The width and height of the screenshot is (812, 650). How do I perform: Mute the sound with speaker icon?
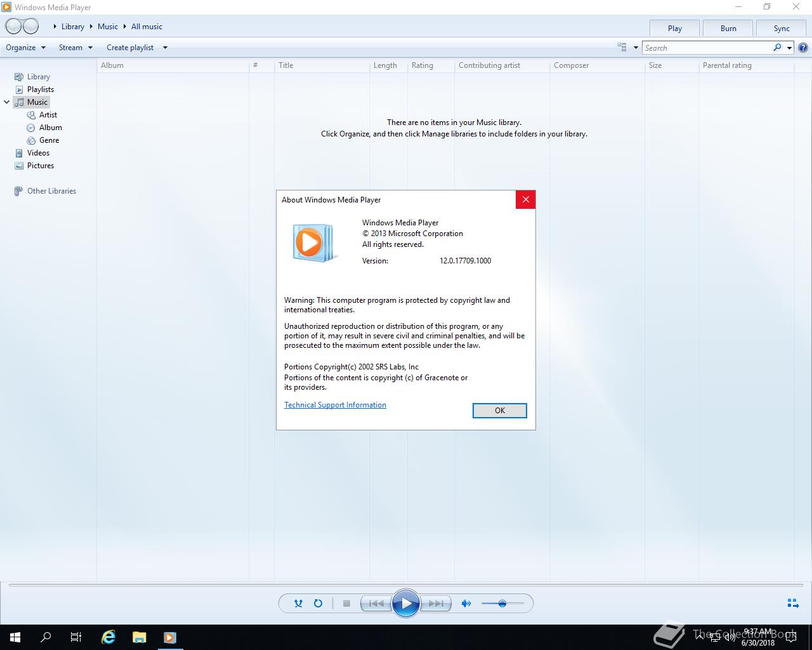(466, 604)
